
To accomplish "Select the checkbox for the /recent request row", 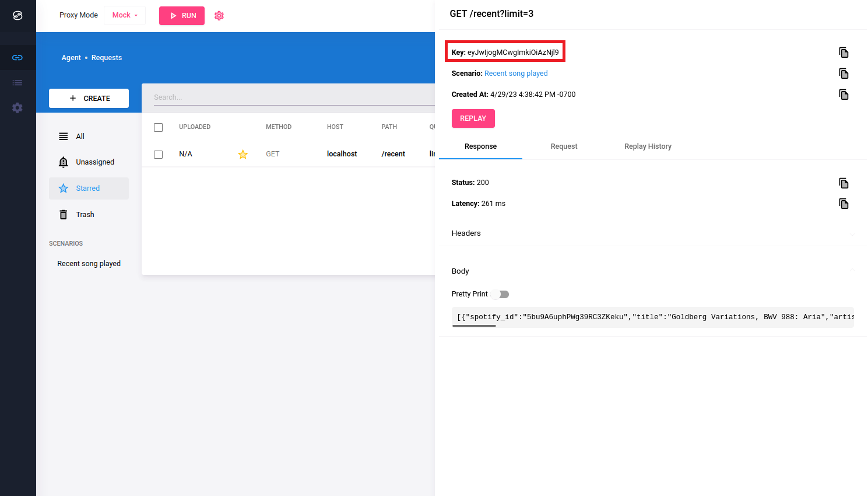I will [x=159, y=155].
